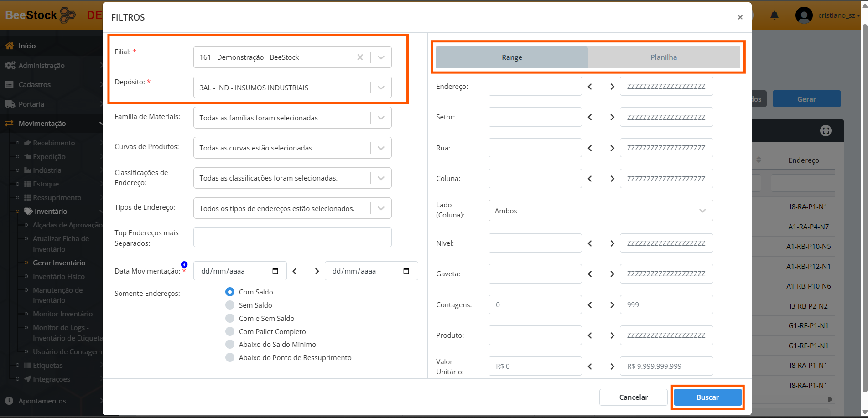
Task: Click the Buscar button
Action: [x=707, y=397]
